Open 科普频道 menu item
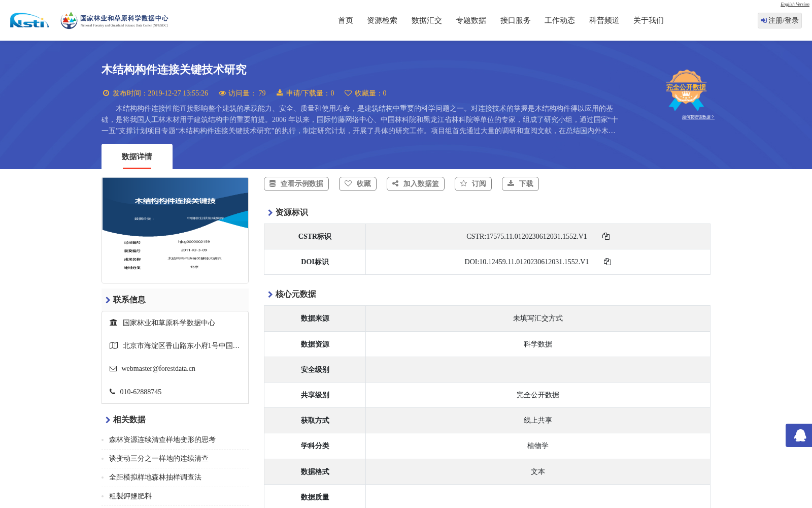The image size is (812, 508). tap(604, 20)
